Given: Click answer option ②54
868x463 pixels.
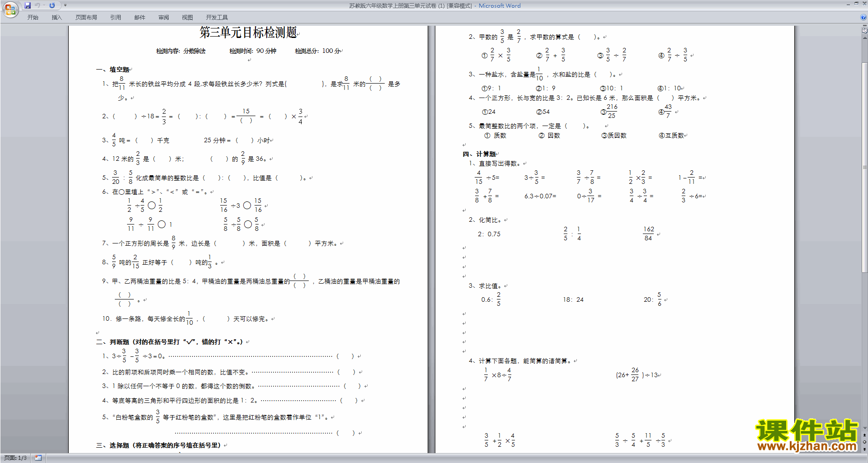Looking at the screenshot, I should pyautogui.click(x=543, y=112).
